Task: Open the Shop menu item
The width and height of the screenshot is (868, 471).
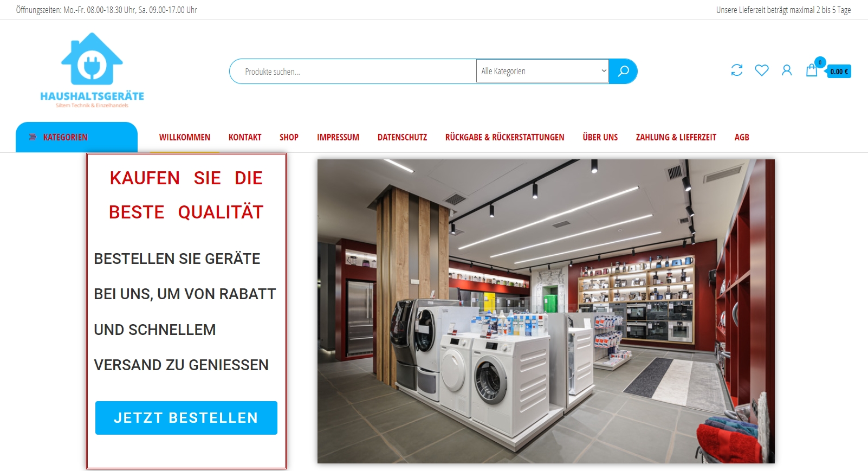Action: point(289,138)
